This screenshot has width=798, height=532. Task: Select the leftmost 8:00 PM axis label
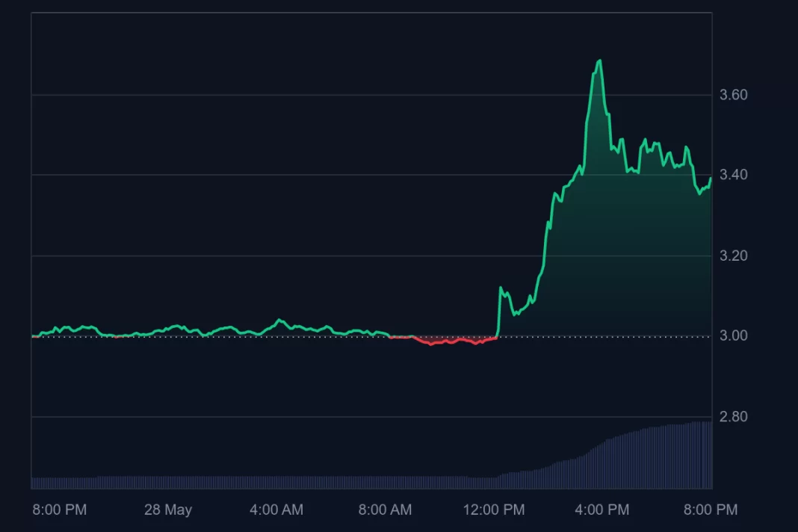tap(60, 510)
